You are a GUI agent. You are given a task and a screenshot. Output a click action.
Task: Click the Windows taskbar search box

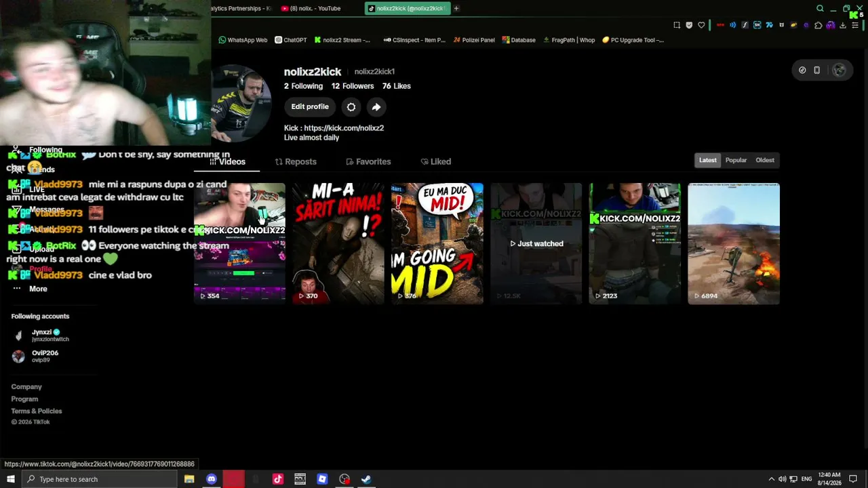click(99, 479)
